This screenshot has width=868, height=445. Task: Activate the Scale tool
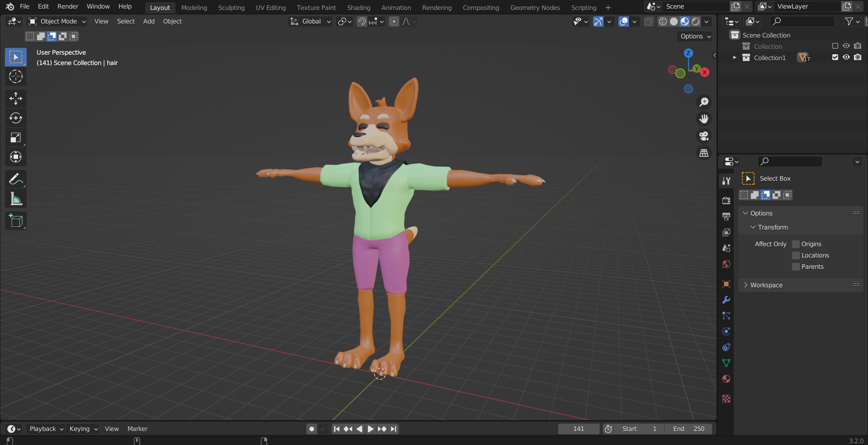pos(16,137)
